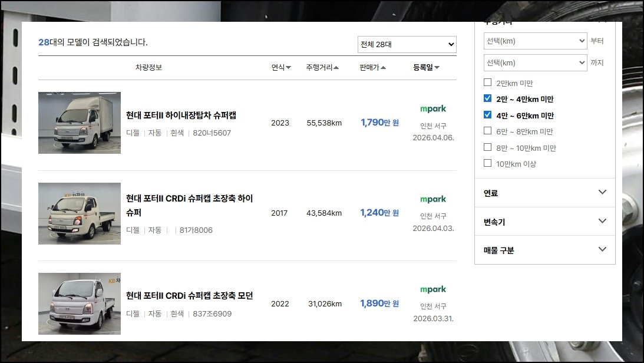Viewport: 644px width, 363px height.
Task: Expand the 연료 filter section
Action: pyautogui.click(x=544, y=193)
